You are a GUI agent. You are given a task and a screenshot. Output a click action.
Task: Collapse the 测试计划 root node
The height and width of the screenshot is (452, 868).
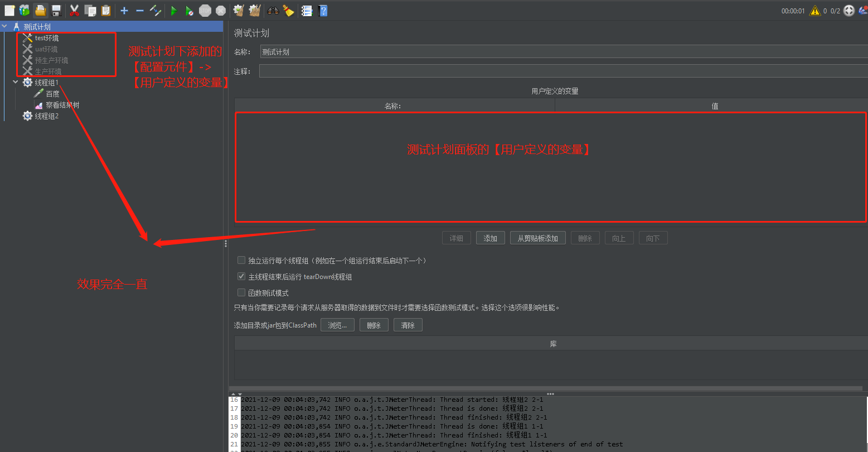[5, 26]
